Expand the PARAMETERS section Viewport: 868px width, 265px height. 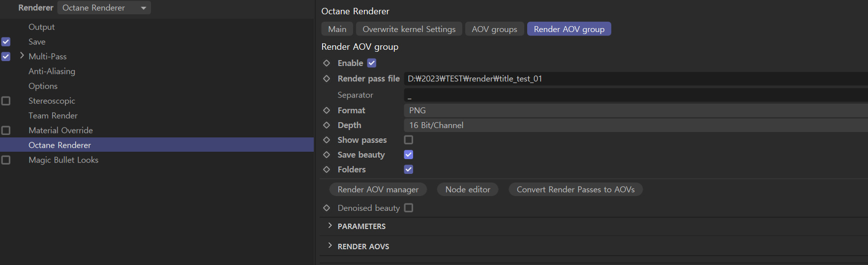(330, 226)
